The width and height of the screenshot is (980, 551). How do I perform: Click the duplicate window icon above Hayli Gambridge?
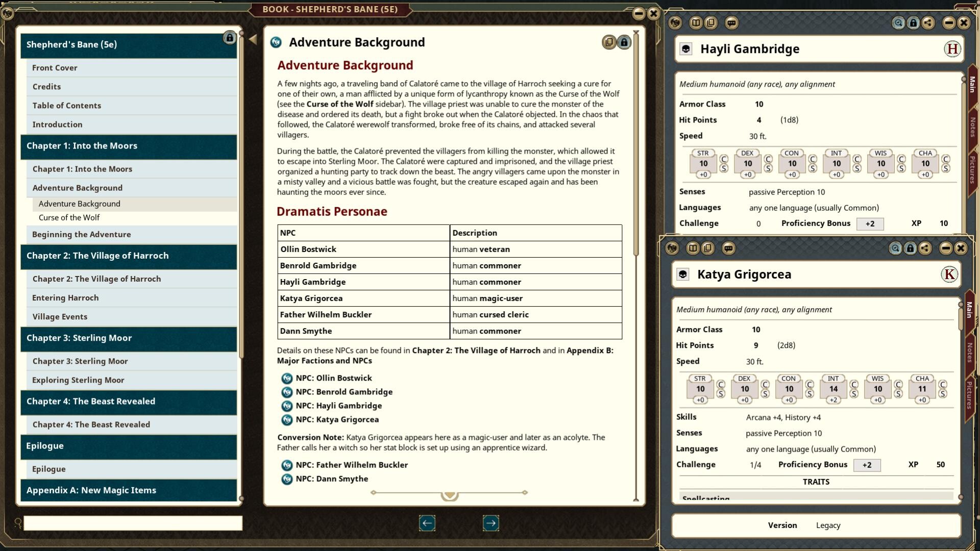tap(709, 22)
